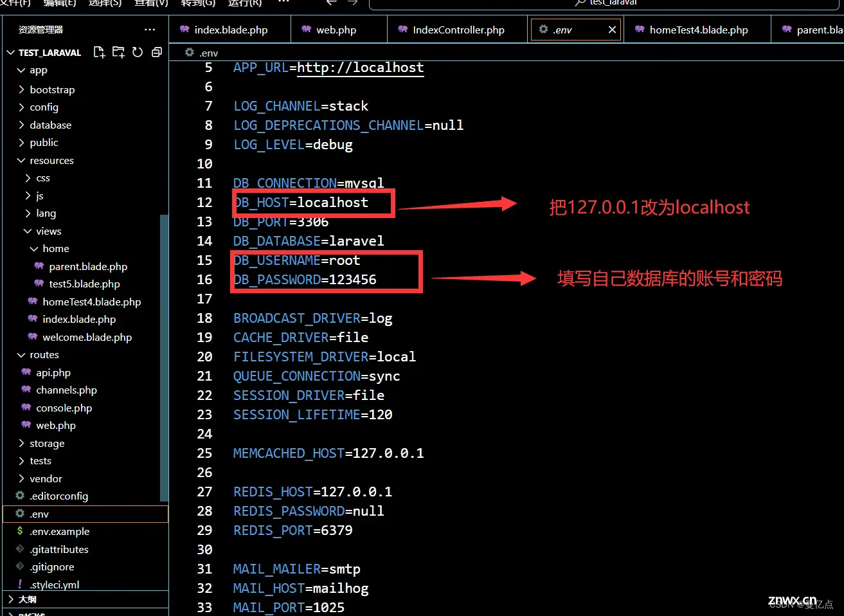Expand the database folder

pyautogui.click(x=21, y=125)
